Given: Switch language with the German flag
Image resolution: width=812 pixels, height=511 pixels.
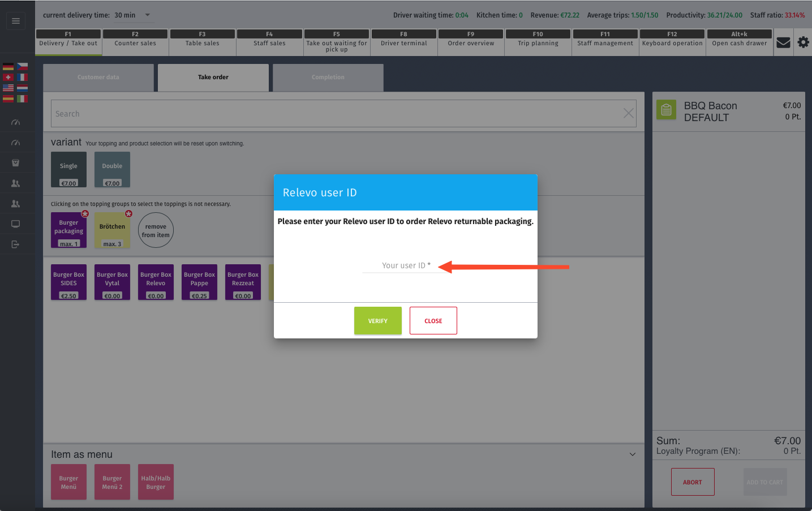Looking at the screenshot, I should point(8,67).
